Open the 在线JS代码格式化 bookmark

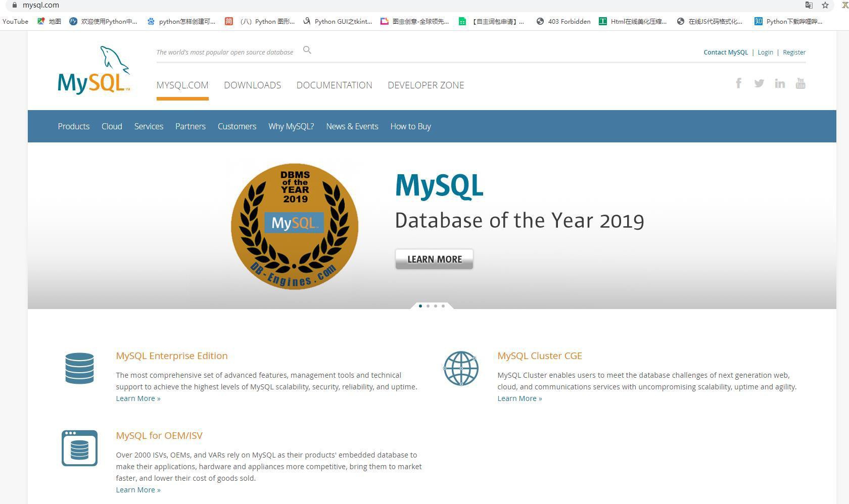[x=710, y=21]
